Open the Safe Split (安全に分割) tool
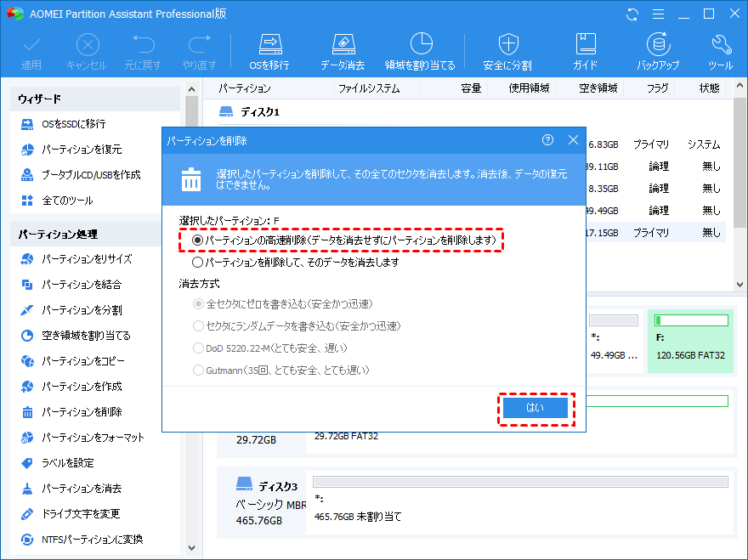 click(x=507, y=52)
